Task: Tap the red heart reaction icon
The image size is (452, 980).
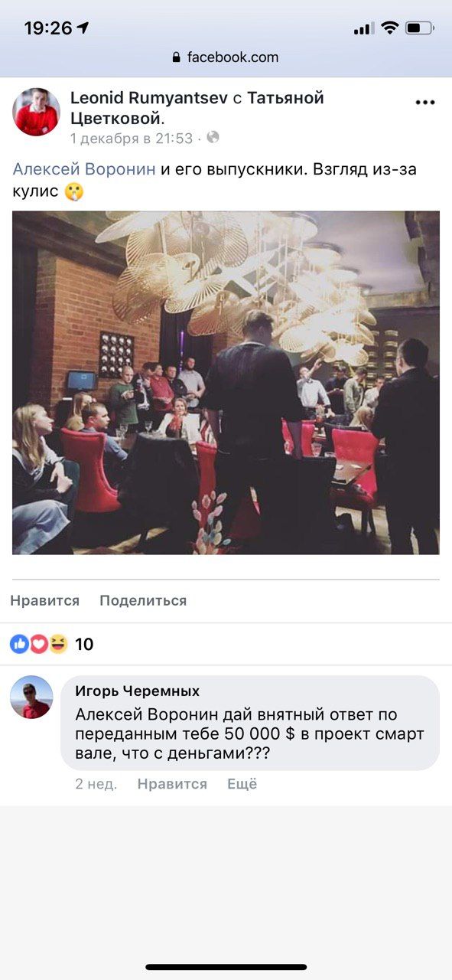Action: point(38,644)
